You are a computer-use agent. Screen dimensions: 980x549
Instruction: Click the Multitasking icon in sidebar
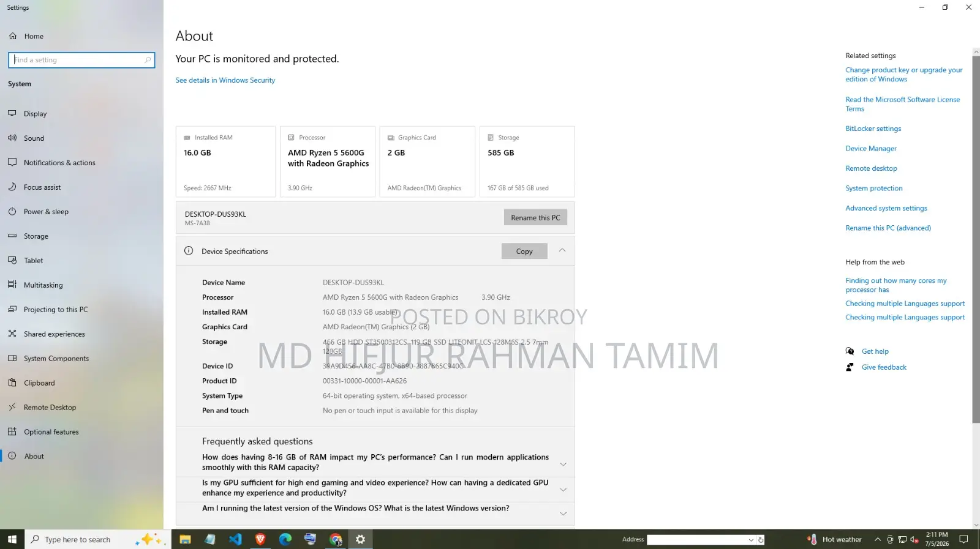pyautogui.click(x=12, y=285)
